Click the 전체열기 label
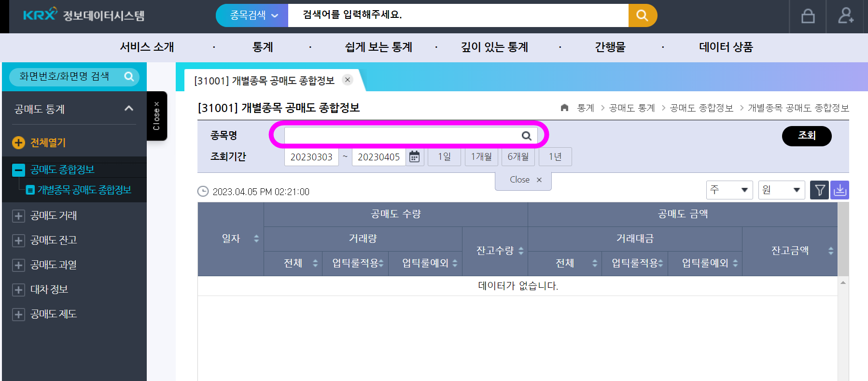Image resolution: width=868 pixels, height=381 pixels. [x=48, y=142]
